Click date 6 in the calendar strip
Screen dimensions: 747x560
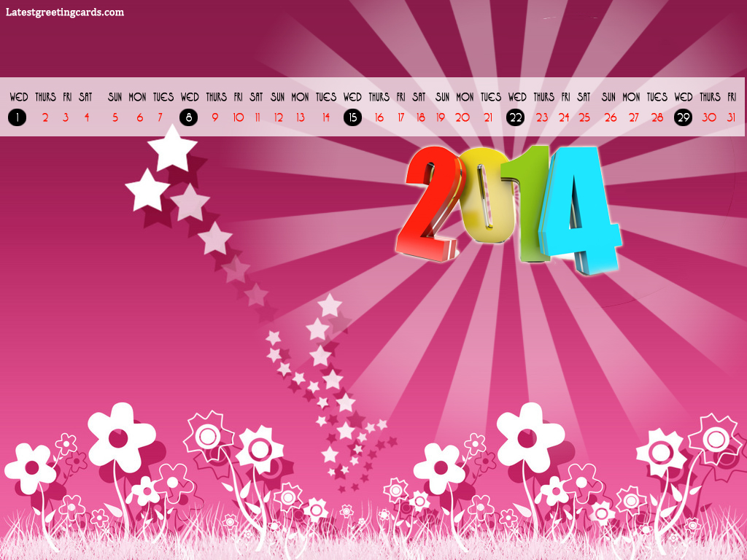click(x=139, y=117)
